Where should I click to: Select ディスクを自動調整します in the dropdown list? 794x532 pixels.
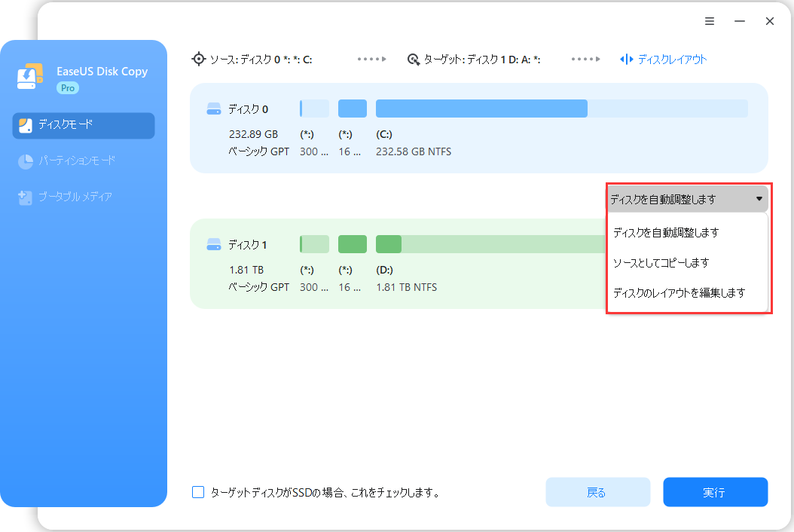coord(665,233)
